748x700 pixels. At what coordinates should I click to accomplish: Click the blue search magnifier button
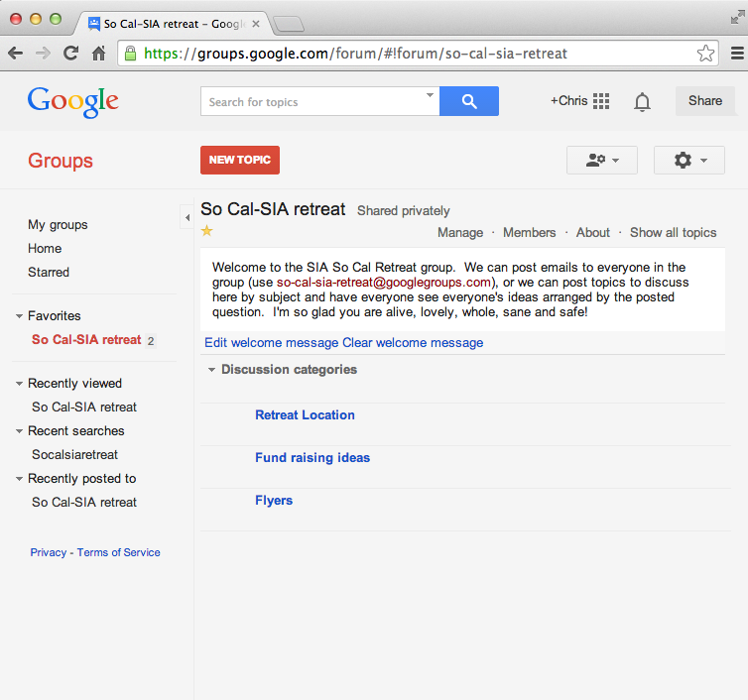pos(469,101)
